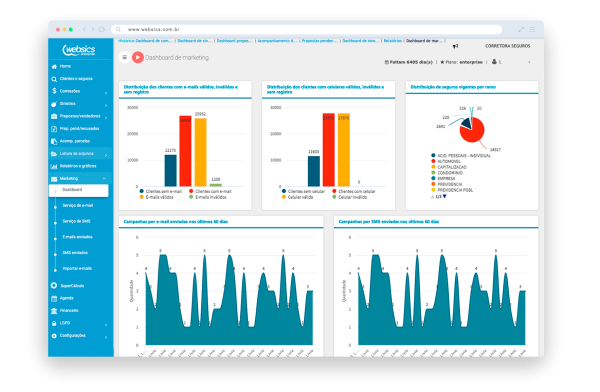The width and height of the screenshot is (600, 392).
Task: Click the Configurações gear icon
Action: pos(54,336)
